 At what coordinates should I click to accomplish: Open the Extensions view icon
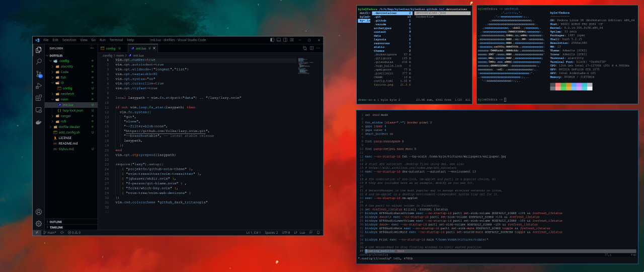(x=39, y=98)
